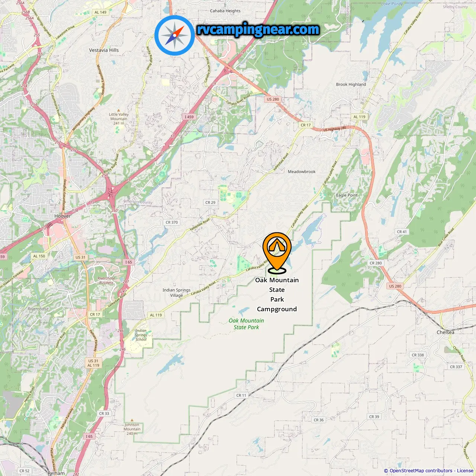Select the Oak Mountain State Park Campground label
Screen dimensions: 476x476
[x=277, y=295]
